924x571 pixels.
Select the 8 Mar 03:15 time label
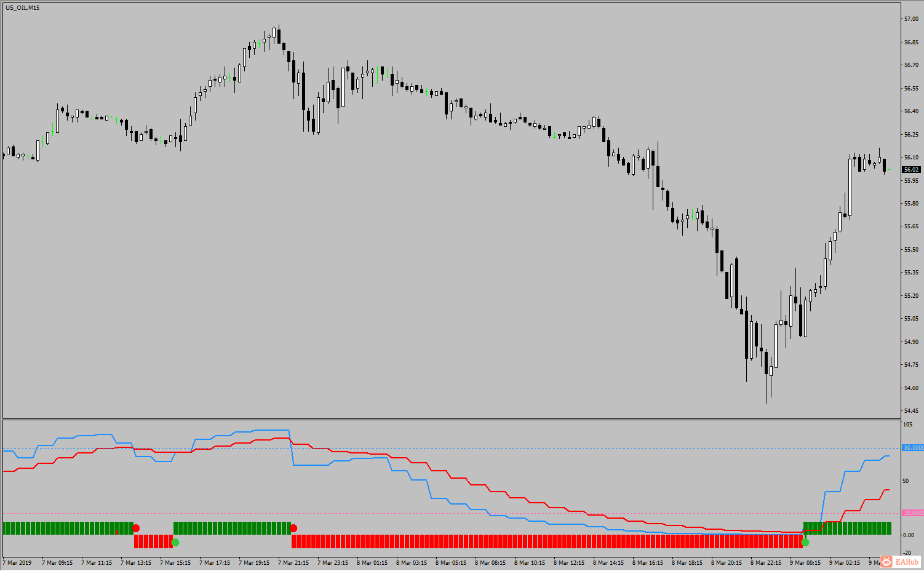(x=412, y=563)
